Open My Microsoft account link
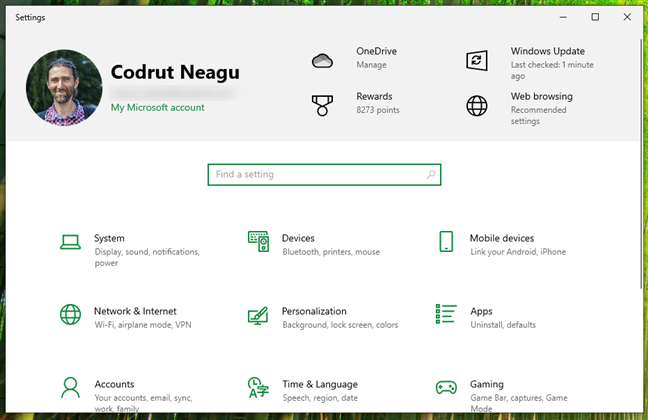Screen dimensions: 648x420 click(x=157, y=107)
